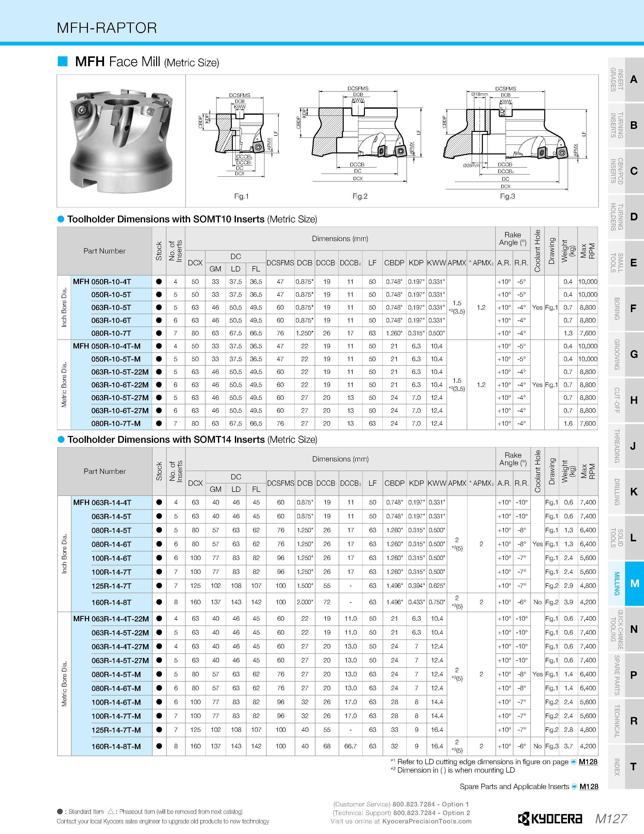Click the Inch Bore Dia. label in SOMT10 table
Screen dimensions: 644x834
point(64,307)
